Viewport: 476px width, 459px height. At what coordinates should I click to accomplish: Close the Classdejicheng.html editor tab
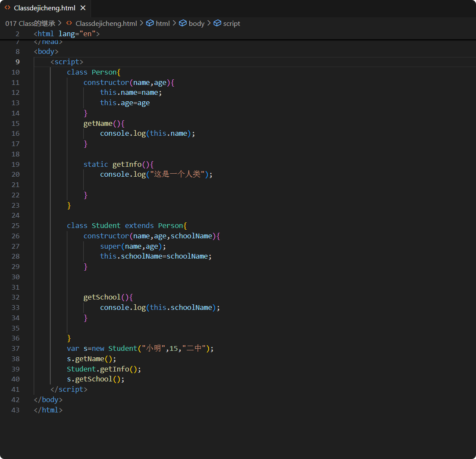(83, 8)
